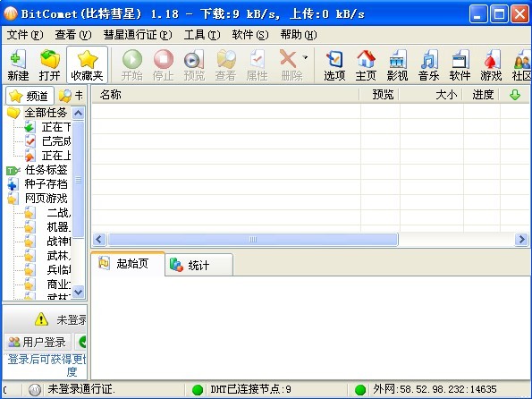Toggle the 收藏夹 favorites toolbar button
The width and height of the screenshot is (532, 399).
click(88, 65)
